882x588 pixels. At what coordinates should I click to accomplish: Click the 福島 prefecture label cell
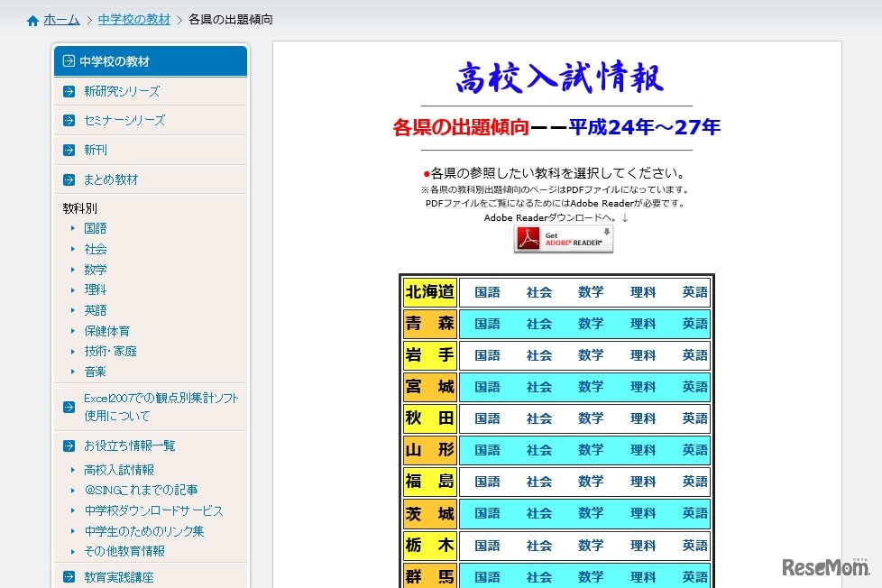[x=430, y=482]
